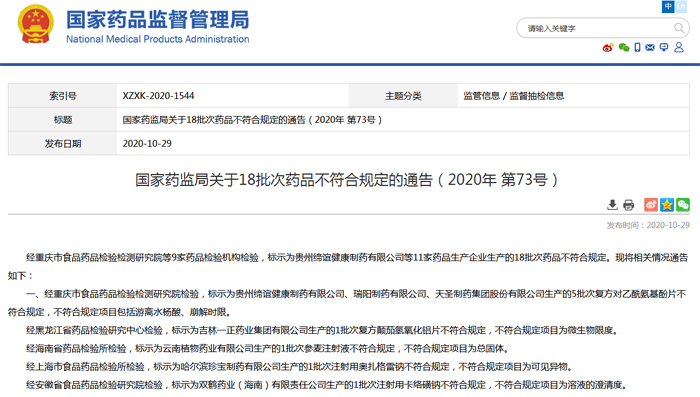Switch language to 中 (Chinese)

[668, 6]
